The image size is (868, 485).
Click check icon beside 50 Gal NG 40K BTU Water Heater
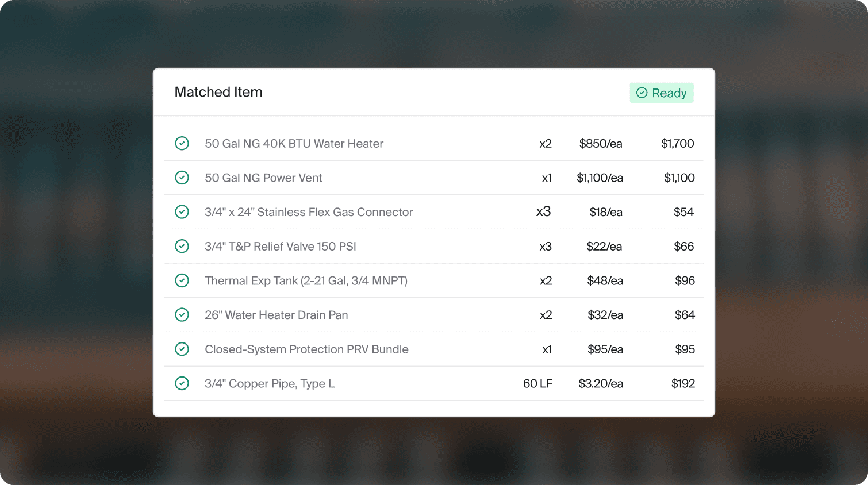point(182,143)
